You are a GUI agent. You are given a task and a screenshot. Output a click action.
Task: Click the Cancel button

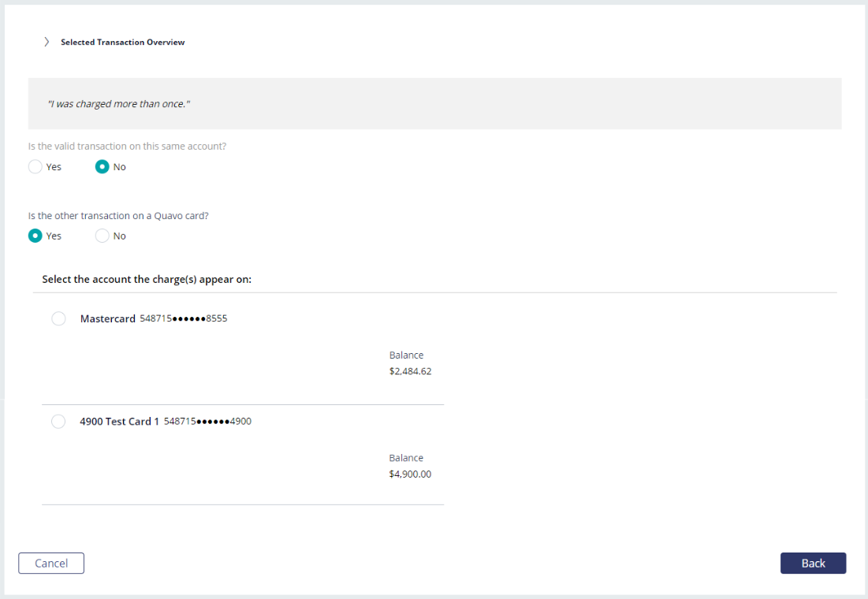(x=51, y=563)
